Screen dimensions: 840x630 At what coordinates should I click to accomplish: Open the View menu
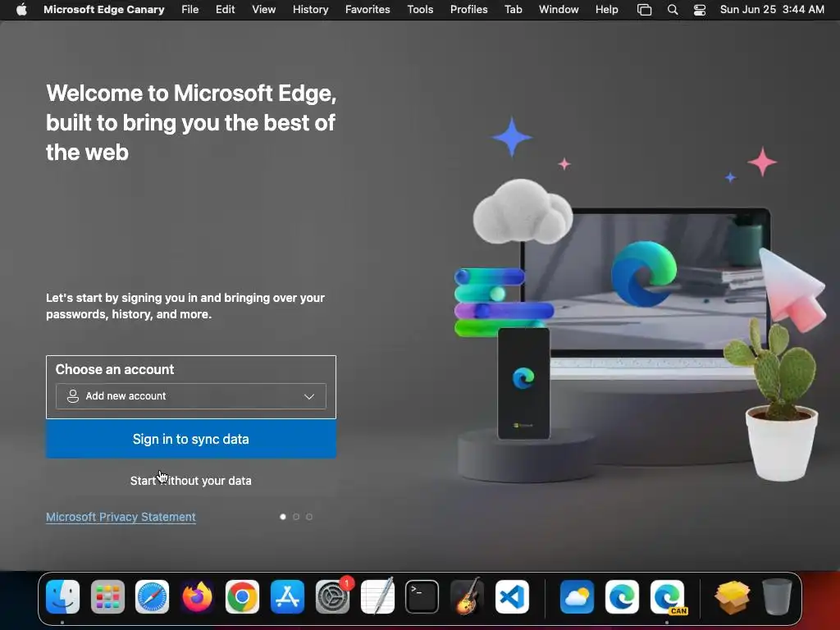click(263, 10)
